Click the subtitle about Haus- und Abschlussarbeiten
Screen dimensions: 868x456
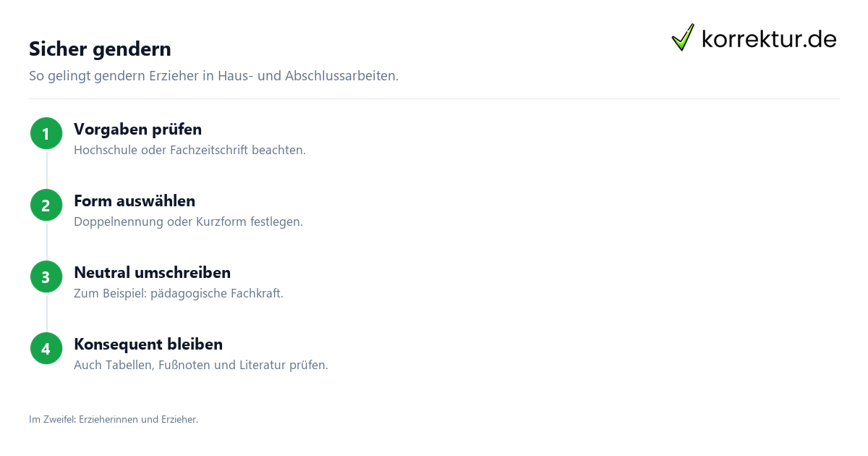click(213, 75)
